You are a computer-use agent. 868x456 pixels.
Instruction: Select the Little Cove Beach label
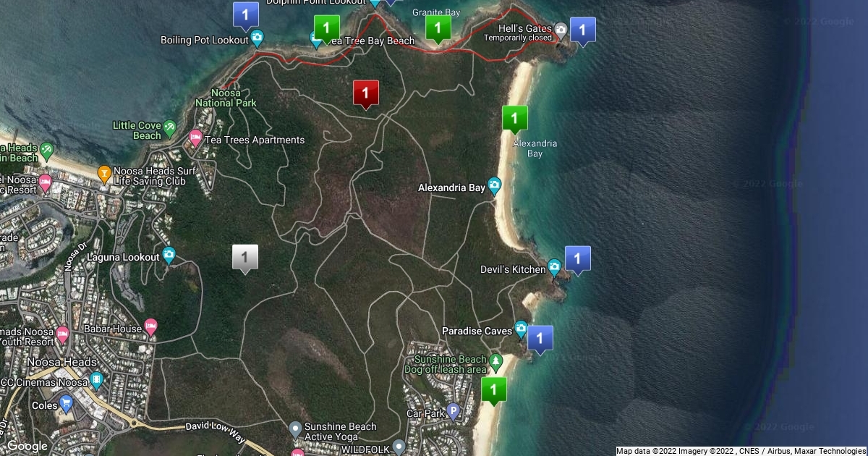click(x=137, y=130)
